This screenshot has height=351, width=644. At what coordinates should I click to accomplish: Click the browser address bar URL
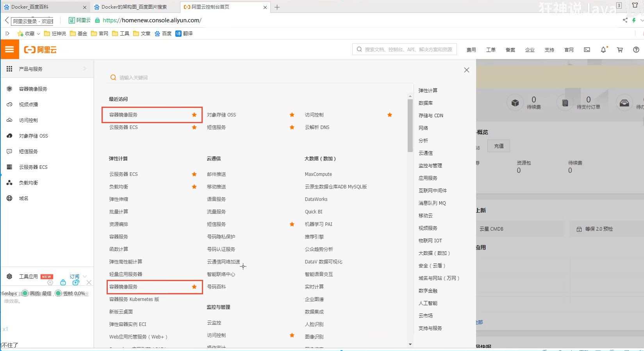(x=152, y=20)
